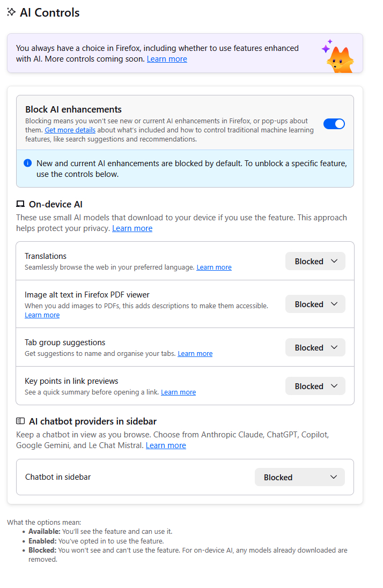Image resolution: width=383 pixels, height=588 pixels.
Task: Expand the Tab group suggestions dropdown
Action: [315, 347]
